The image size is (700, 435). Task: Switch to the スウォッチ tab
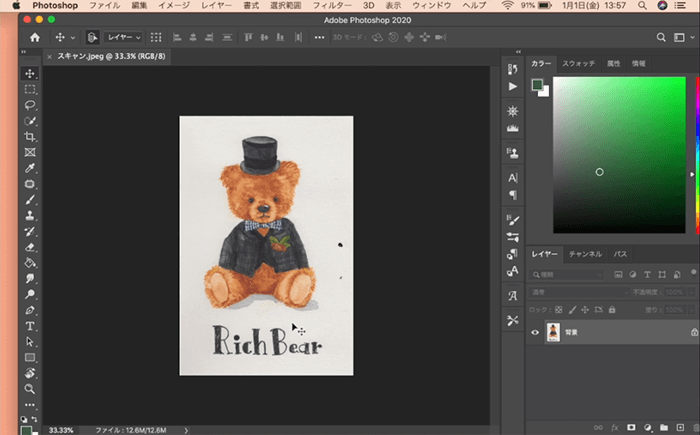point(578,63)
